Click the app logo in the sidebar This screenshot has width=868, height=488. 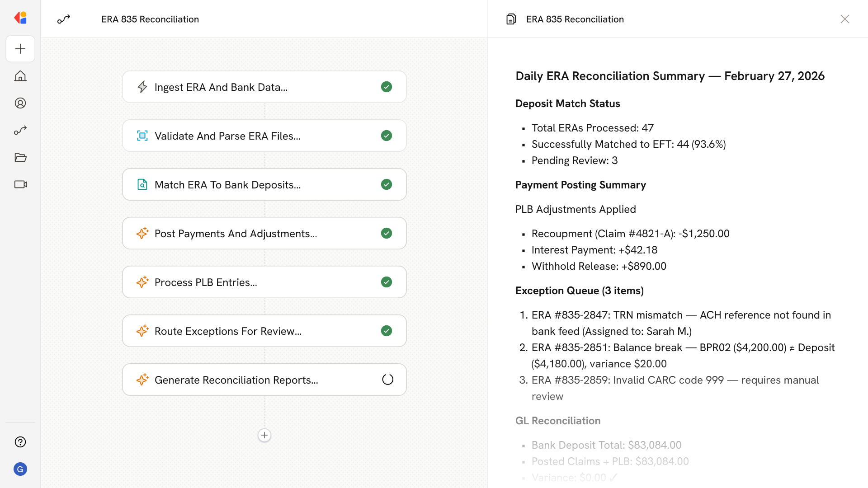tap(20, 18)
